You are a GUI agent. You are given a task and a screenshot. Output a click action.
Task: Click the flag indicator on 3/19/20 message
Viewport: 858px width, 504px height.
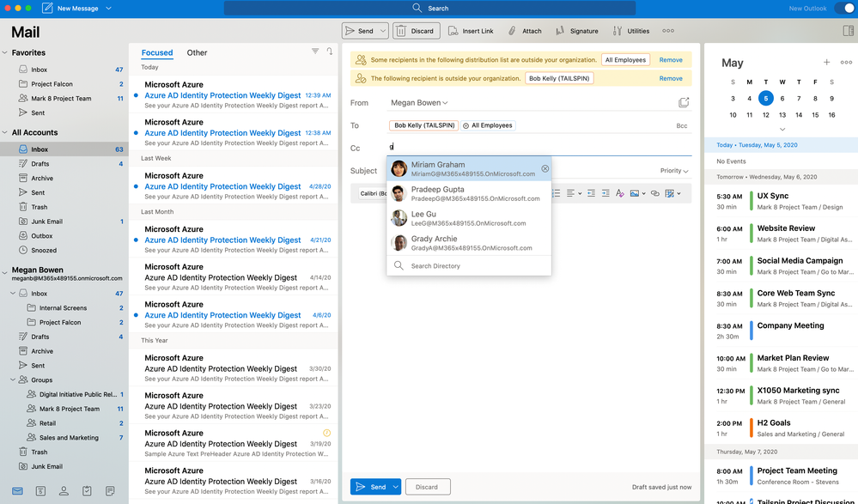click(x=326, y=433)
